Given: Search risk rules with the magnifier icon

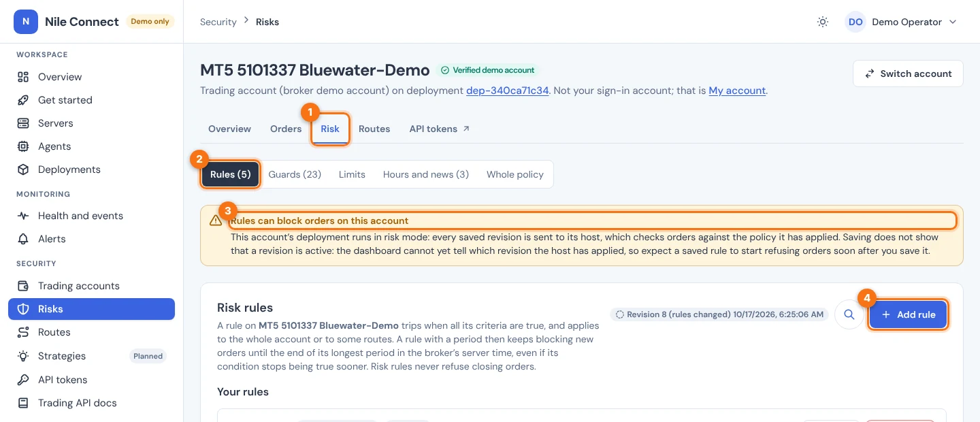Looking at the screenshot, I should (x=849, y=314).
